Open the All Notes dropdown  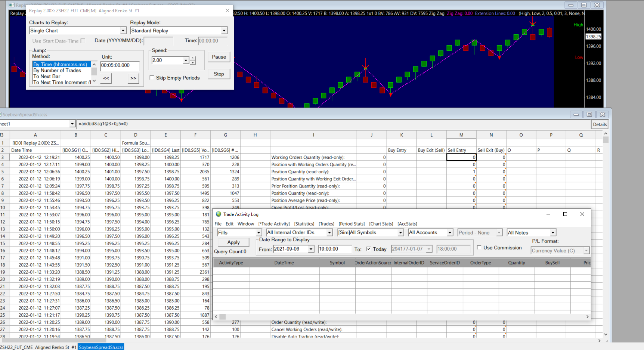[x=553, y=233]
